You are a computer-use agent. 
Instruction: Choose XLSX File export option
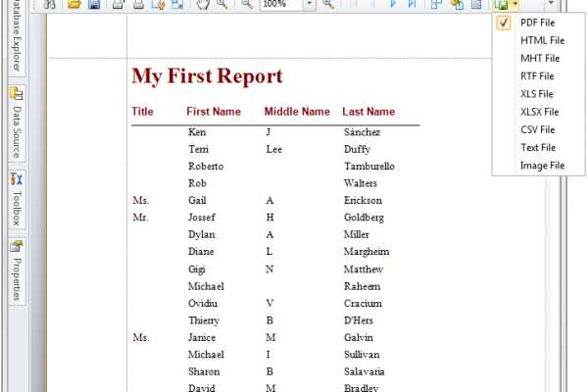(540, 112)
